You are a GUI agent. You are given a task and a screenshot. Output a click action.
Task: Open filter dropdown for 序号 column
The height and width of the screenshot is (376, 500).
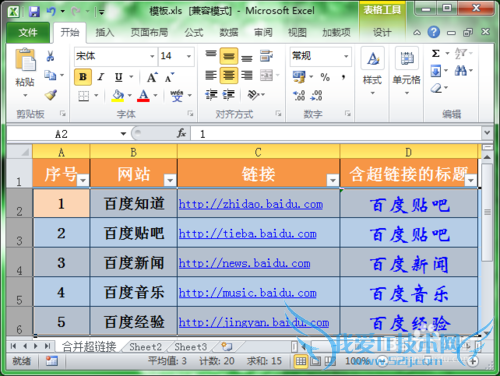tap(83, 180)
